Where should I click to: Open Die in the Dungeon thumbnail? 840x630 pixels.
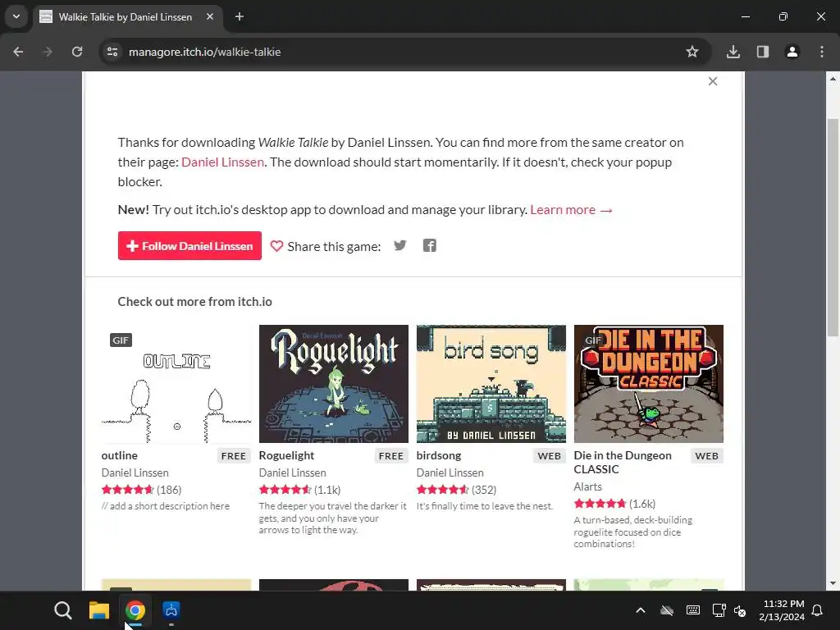(649, 384)
